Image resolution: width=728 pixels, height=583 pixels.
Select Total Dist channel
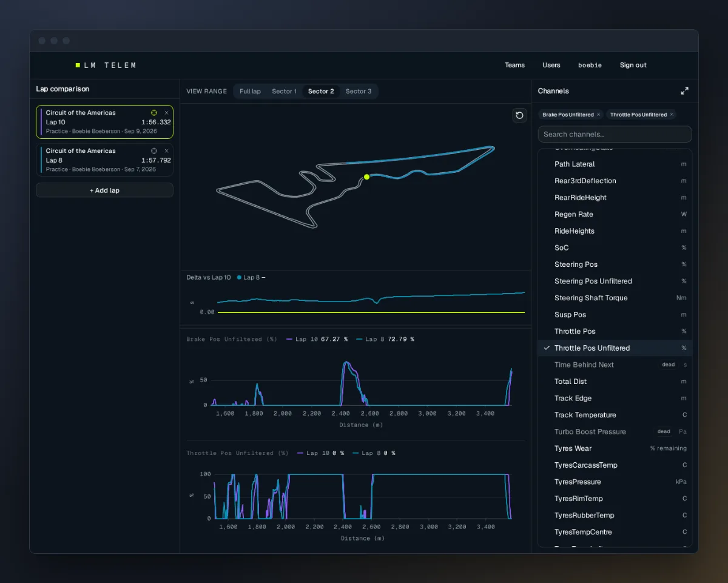pyautogui.click(x=615, y=382)
